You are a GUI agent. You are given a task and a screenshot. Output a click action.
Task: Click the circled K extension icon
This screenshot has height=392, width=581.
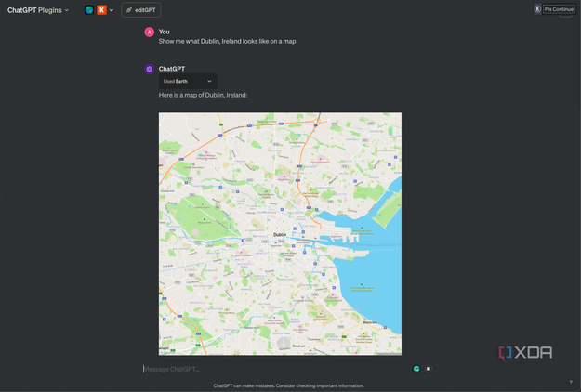537,9
